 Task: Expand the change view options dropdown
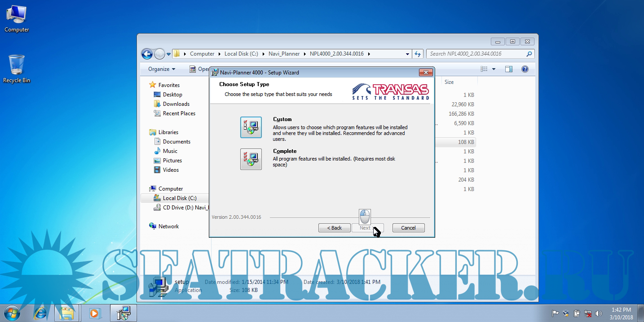click(494, 69)
